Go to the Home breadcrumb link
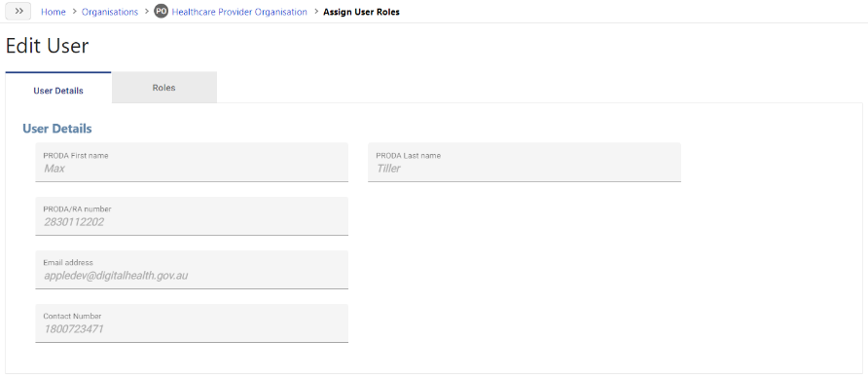Screen dimensions: 868x379 point(54,12)
